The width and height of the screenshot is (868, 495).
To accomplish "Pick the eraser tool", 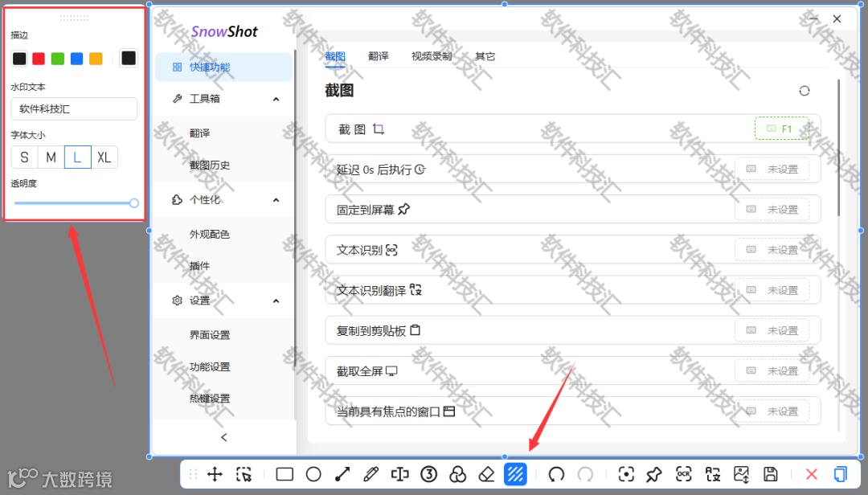I will click(x=486, y=475).
